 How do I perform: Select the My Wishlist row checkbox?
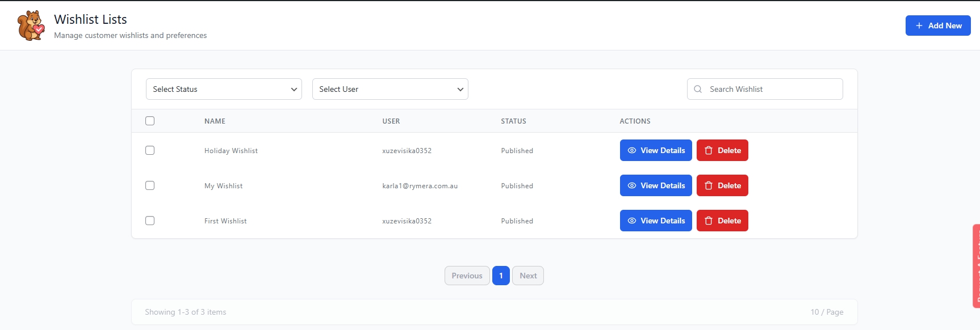[150, 185]
